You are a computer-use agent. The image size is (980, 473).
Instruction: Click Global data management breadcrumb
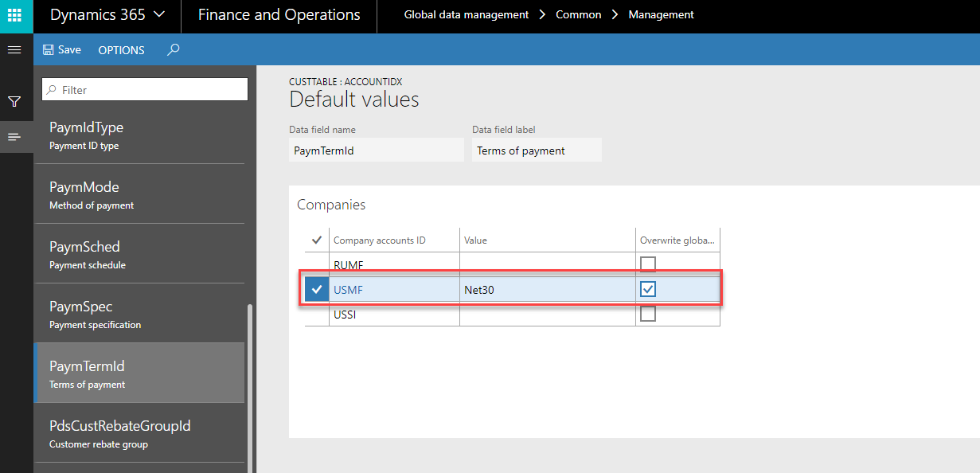point(466,15)
